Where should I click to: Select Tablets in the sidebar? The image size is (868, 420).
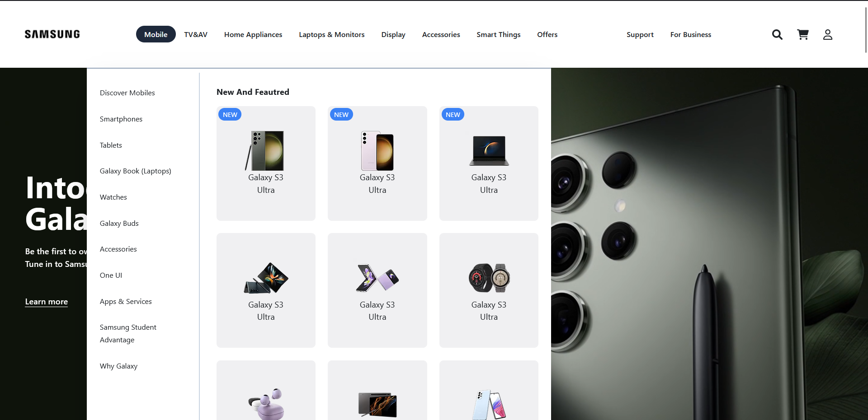click(111, 145)
